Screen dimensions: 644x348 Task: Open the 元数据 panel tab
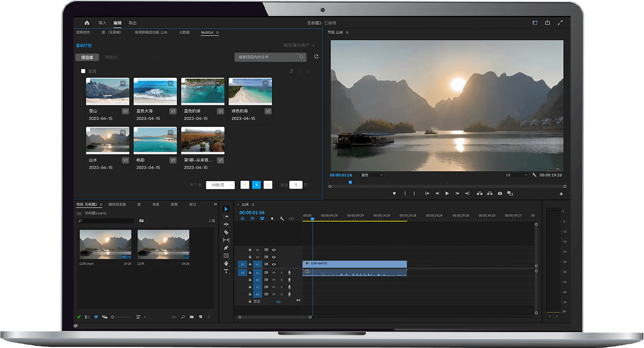coord(184,32)
